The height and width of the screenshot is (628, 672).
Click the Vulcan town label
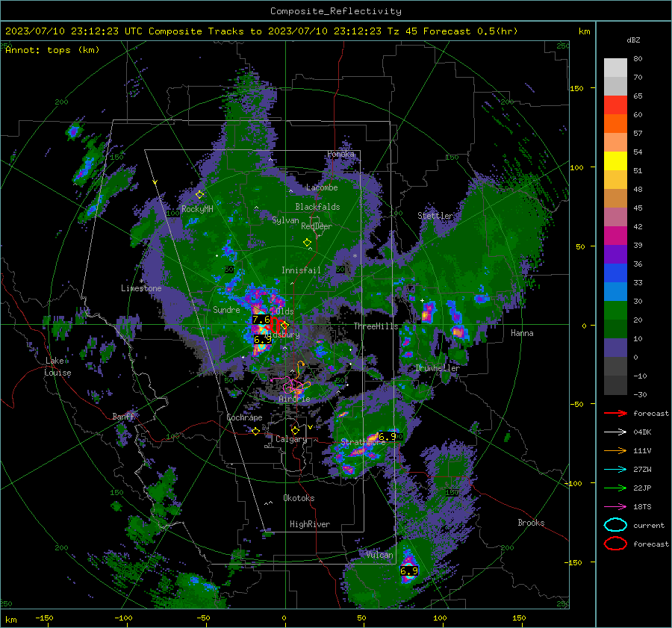click(x=379, y=555)
